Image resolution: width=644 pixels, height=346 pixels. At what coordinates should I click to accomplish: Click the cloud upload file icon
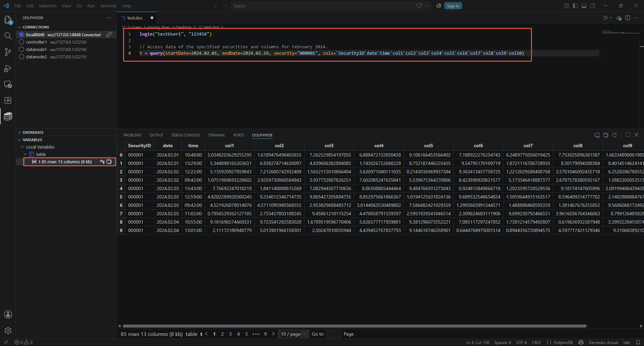(x=619, y=18)
